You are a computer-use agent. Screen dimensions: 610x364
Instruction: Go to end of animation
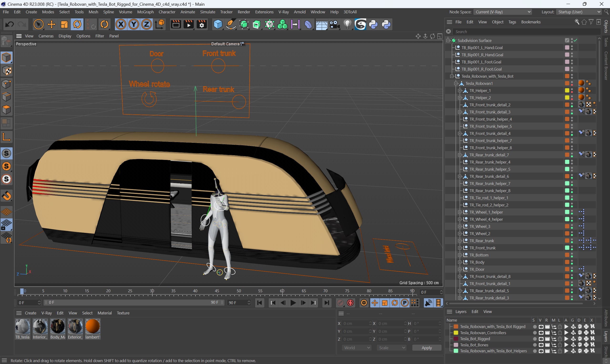tap(327, 303)
